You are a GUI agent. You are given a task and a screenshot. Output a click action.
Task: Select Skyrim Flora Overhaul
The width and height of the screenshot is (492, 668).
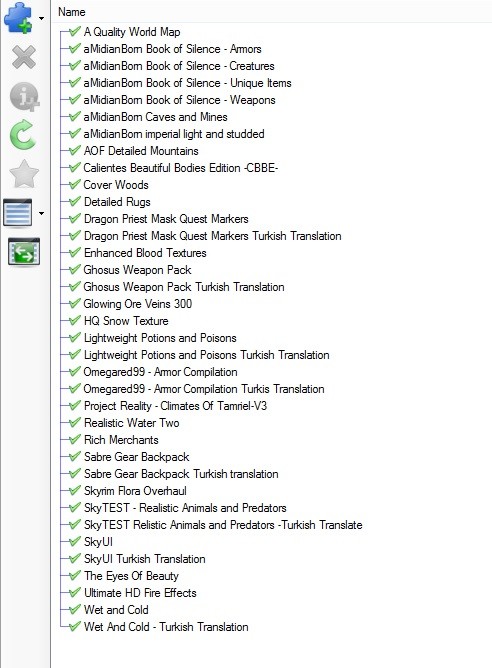tap(135, 491)
